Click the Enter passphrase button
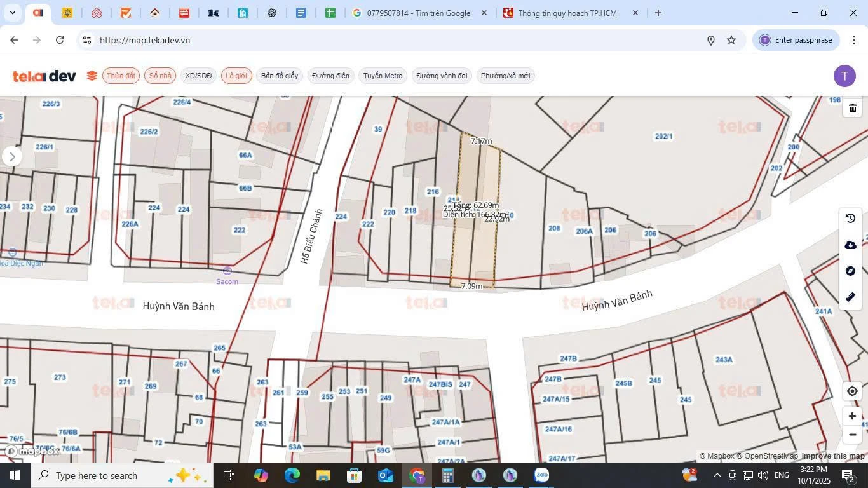Image resolution: width=868 pixels, height=488 pixels. coord(796,39)
